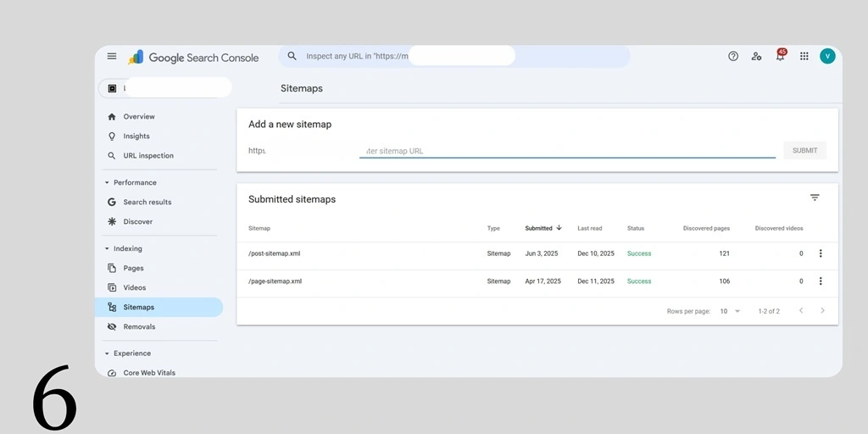Go to URL inspection
The width and height of the screenshot is (868, 434).
click(147, 156)
